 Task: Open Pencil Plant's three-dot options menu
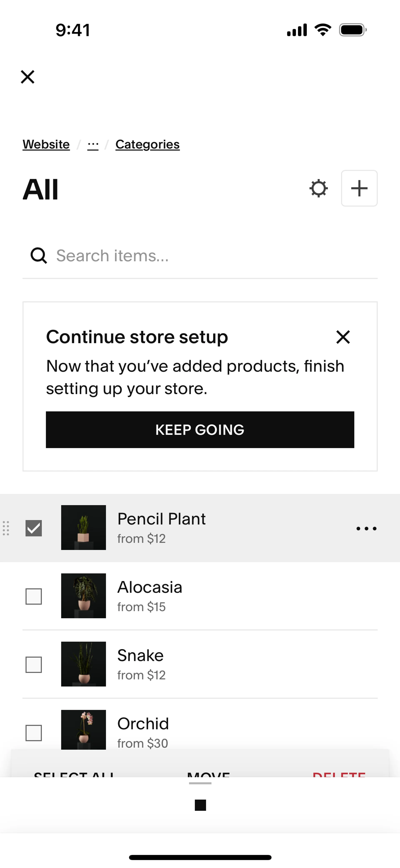(366, 528)
